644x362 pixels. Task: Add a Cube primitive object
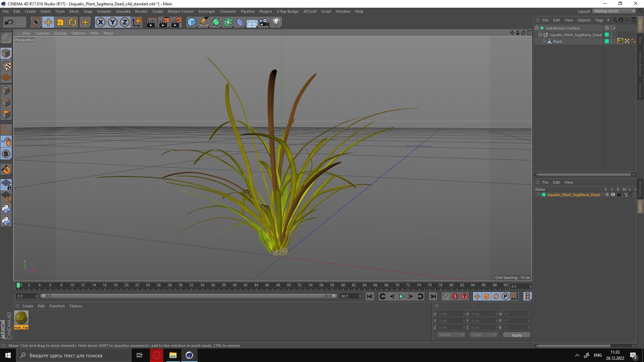pos(192,22)
